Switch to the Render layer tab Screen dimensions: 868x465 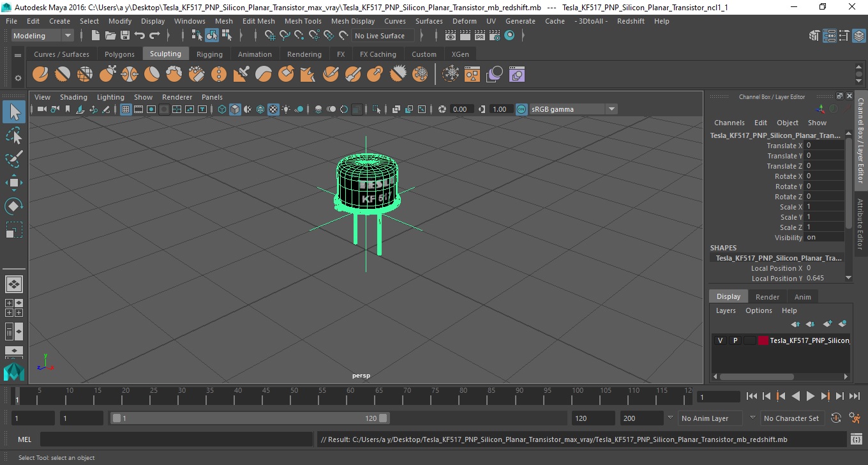(x=767, y=297)
